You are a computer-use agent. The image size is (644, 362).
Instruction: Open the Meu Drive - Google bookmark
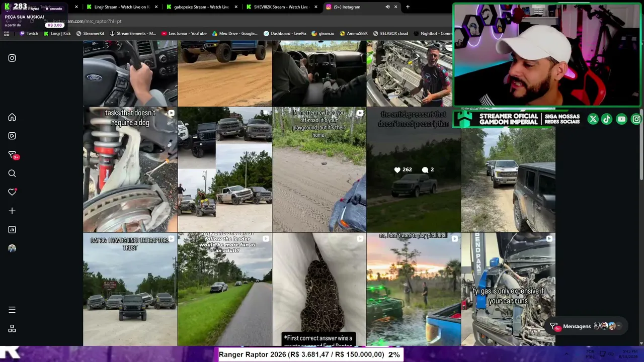pyautogui.click(x=235, y=34)
